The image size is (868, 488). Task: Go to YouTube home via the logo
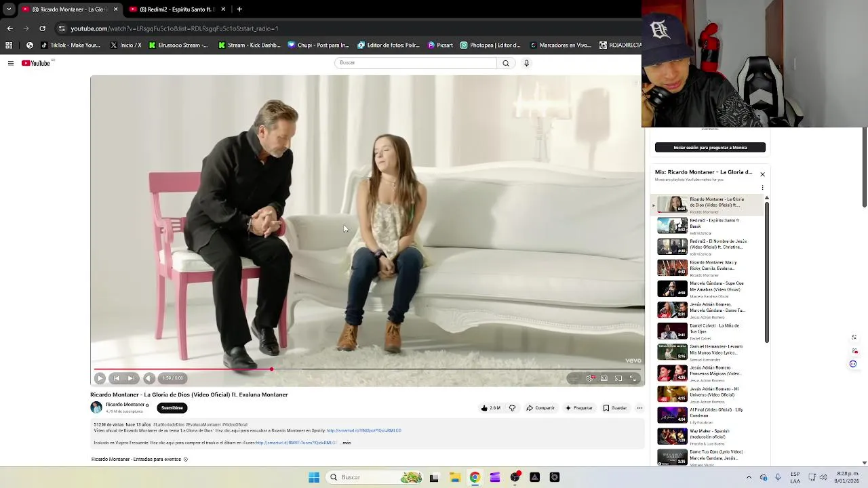(x=36, y=63)
